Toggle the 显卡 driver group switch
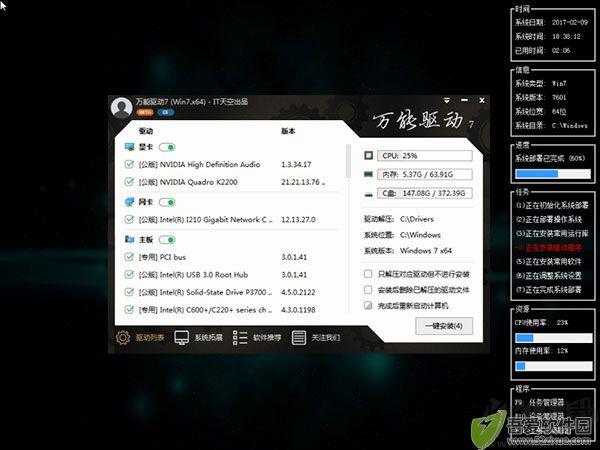The height and width of the screenshot is (450, 600). (x=167, y=147)
